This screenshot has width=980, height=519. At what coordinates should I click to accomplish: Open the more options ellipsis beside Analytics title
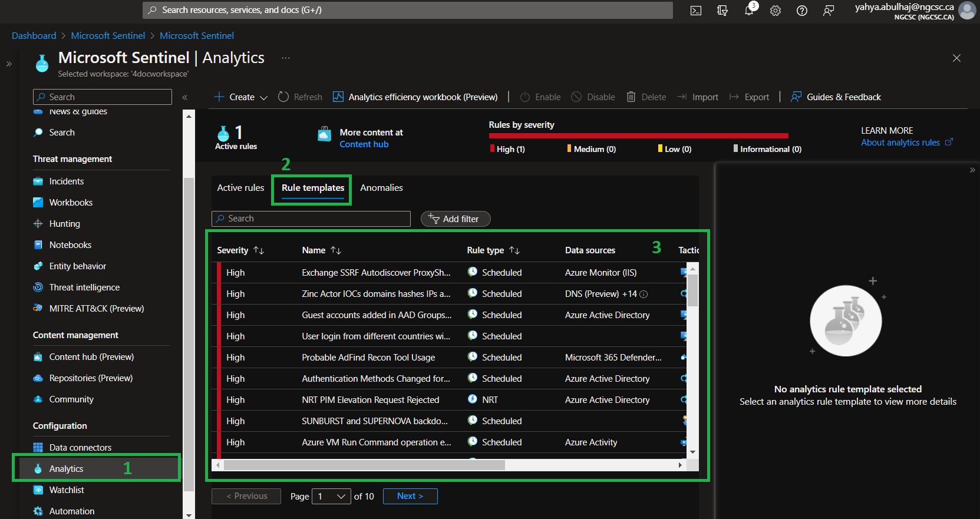(x=286, y=58)
